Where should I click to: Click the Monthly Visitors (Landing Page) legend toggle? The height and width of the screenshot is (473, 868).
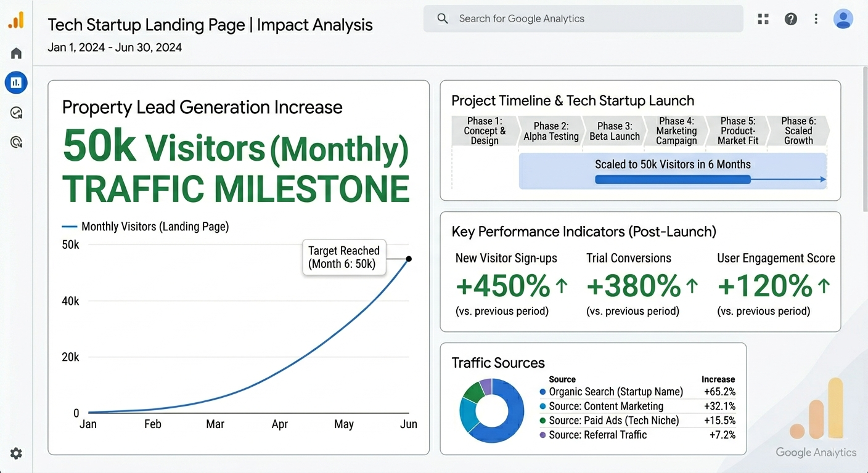[145, 227]
